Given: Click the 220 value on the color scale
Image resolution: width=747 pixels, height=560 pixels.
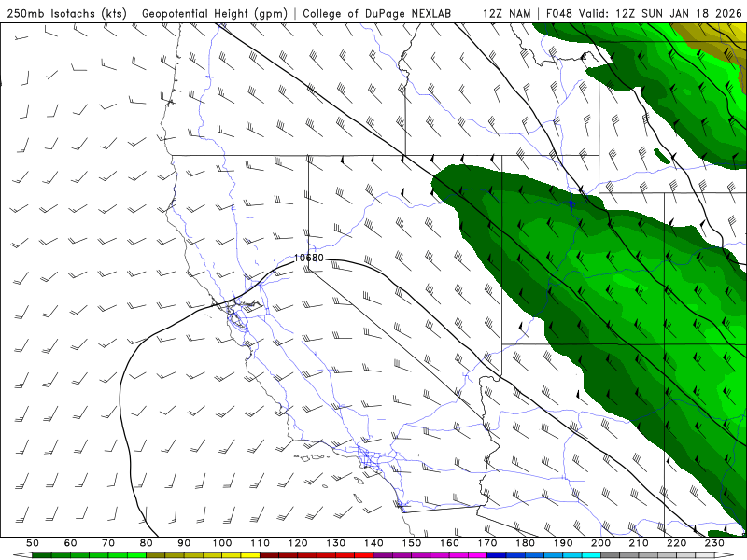Looking at the screenshot, I should click(676, 543).
